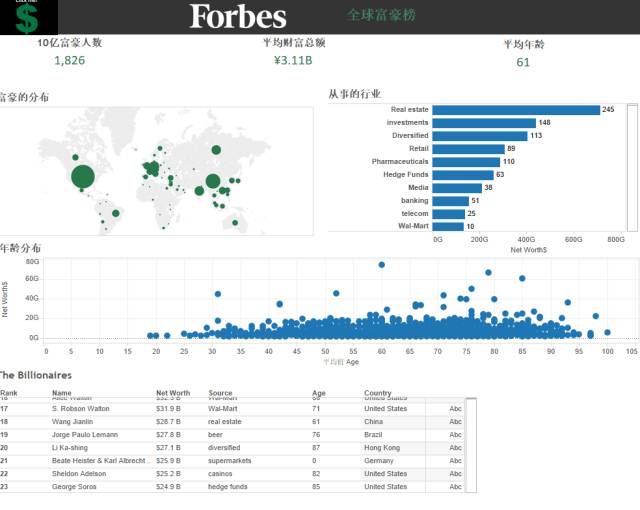Click the 1,826 billionaire count value
The height and width of the screenshot is (510, 640).
[x=70, y=61]
